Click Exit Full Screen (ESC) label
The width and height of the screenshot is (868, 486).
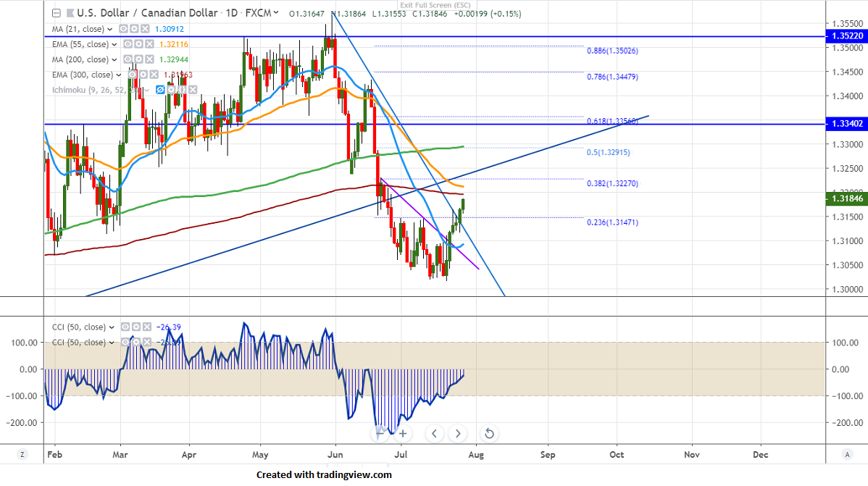(435, 5)
